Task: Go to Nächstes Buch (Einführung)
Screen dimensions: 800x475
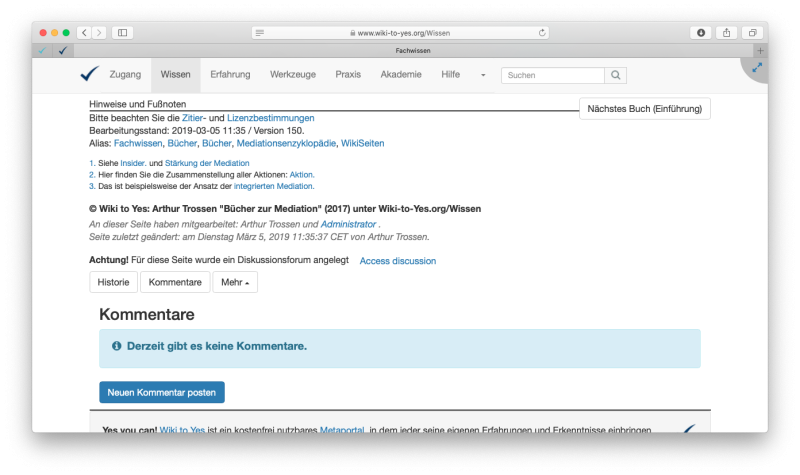Action: point(644,108)
